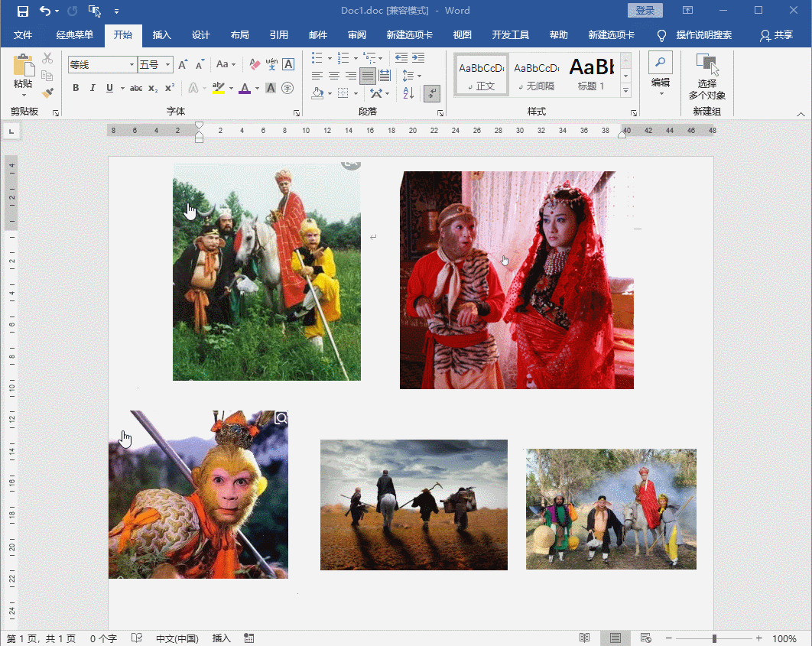This screenshot has height=646, width=812.
Task: Open the ribbon display options icon
Action: 687,11
